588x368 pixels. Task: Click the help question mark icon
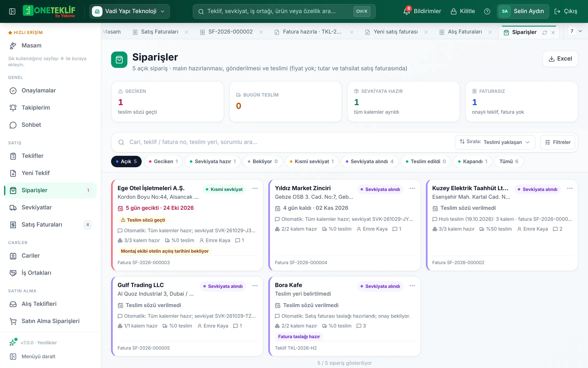pos(487,11)
